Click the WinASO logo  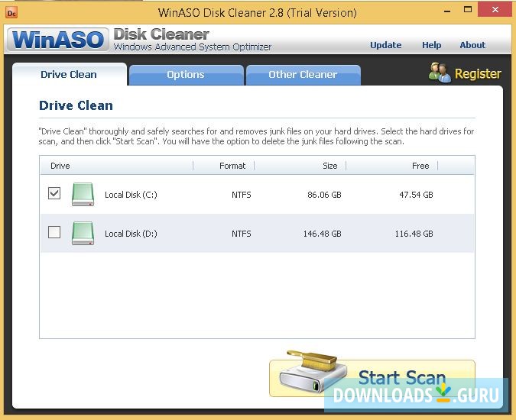click(x=58, y=40)
